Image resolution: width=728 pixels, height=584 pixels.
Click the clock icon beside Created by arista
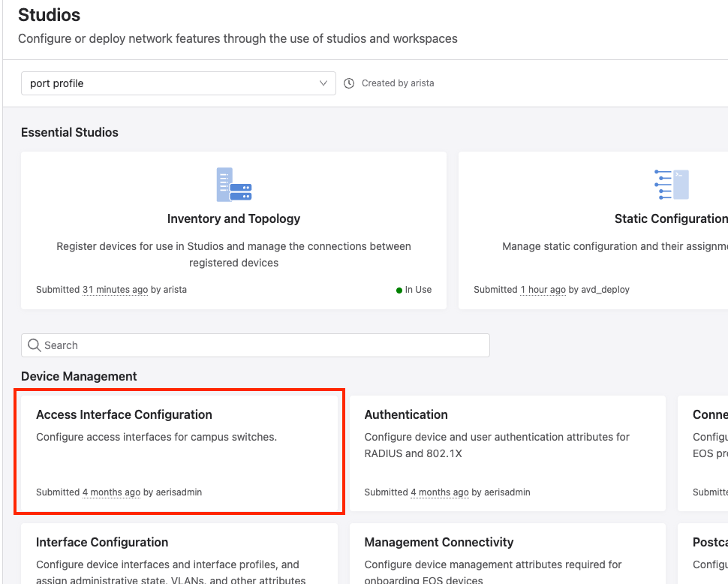coord(349,83)
